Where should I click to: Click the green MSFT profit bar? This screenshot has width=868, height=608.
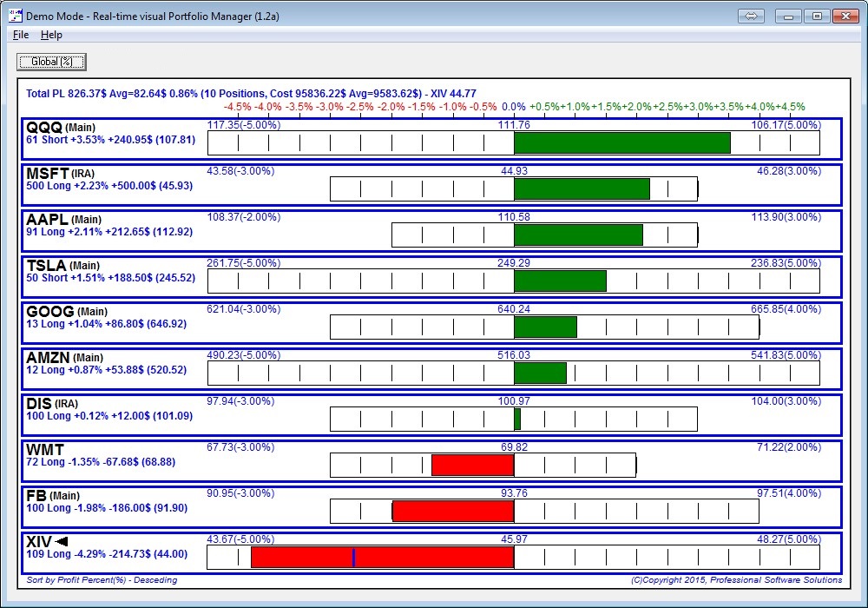pos(582,188)
